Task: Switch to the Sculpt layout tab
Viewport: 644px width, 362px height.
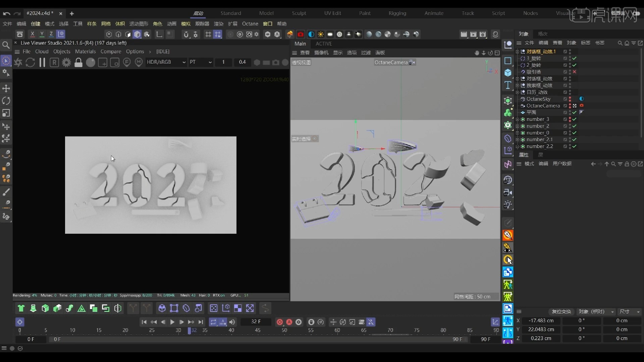Action: [x=299, y=13]
